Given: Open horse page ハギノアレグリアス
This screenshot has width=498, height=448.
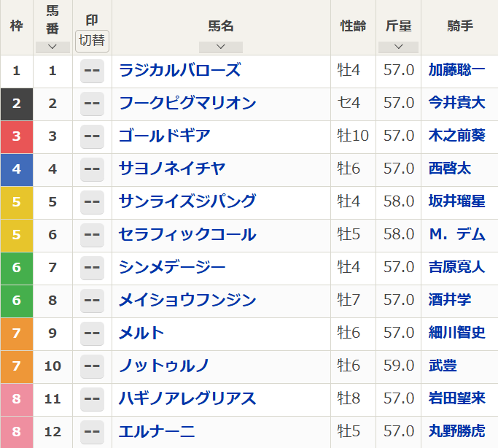Looking at the screenshot, I should click(x=187, y=398).
